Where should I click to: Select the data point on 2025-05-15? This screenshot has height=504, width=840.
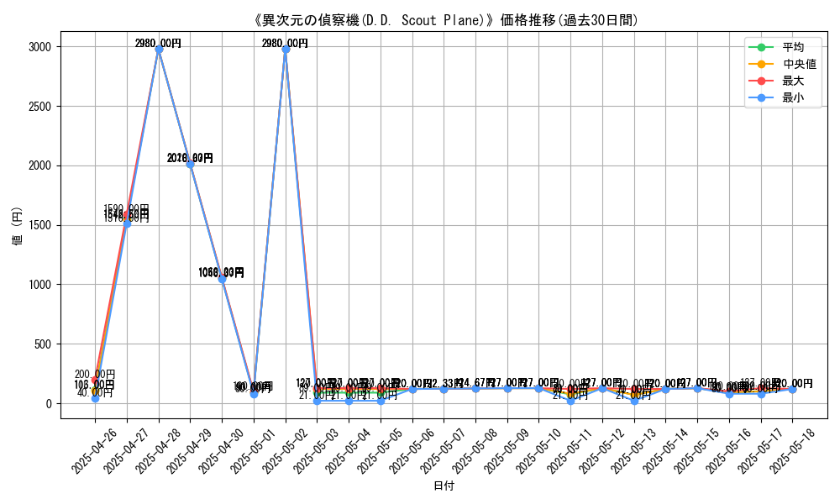pos(697,389)
